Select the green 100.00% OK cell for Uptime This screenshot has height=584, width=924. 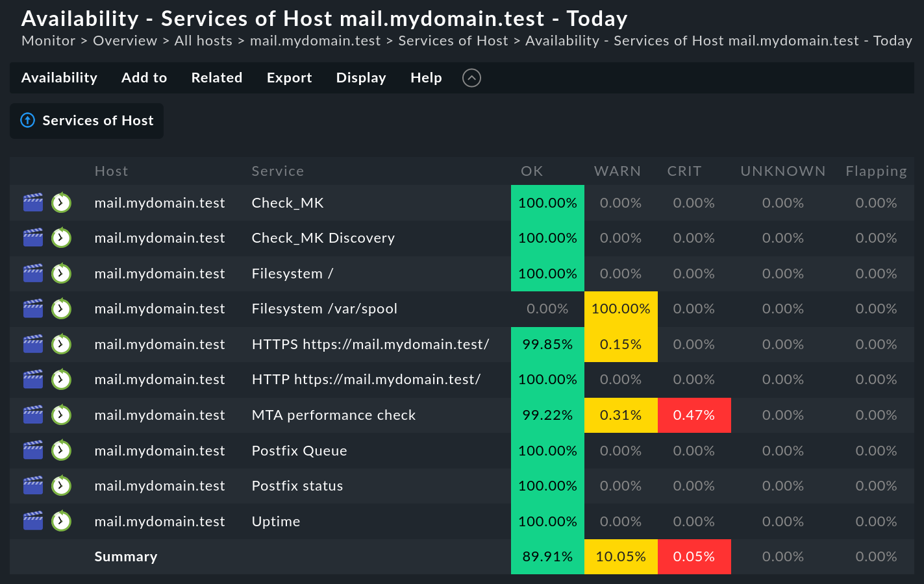pos(547,520)
